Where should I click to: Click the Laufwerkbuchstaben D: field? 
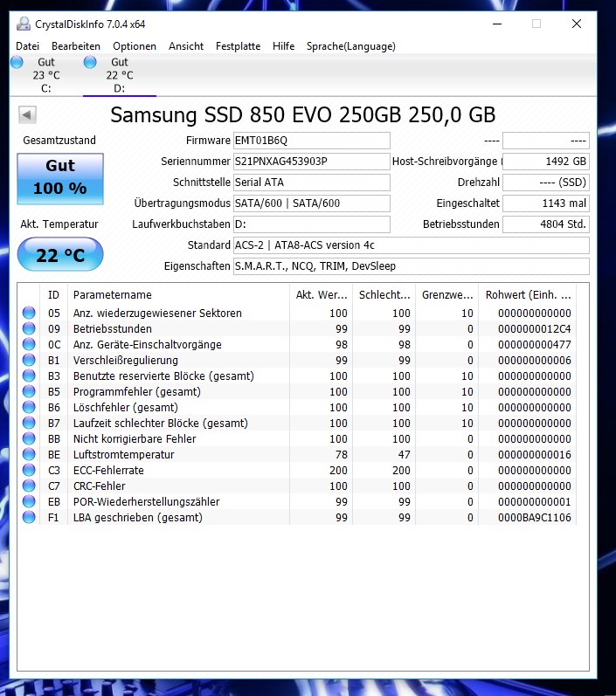(x=312, y=224)
